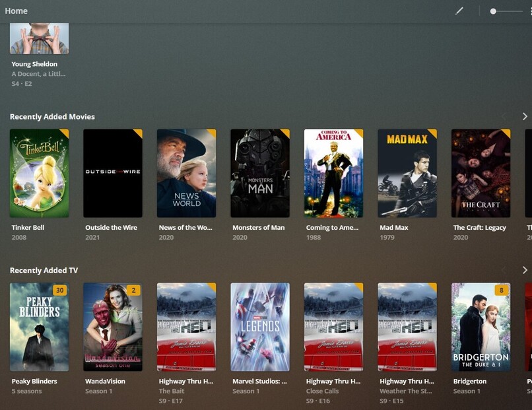
Task: Open the Outside the Wire poster
Action: point(113,173)
